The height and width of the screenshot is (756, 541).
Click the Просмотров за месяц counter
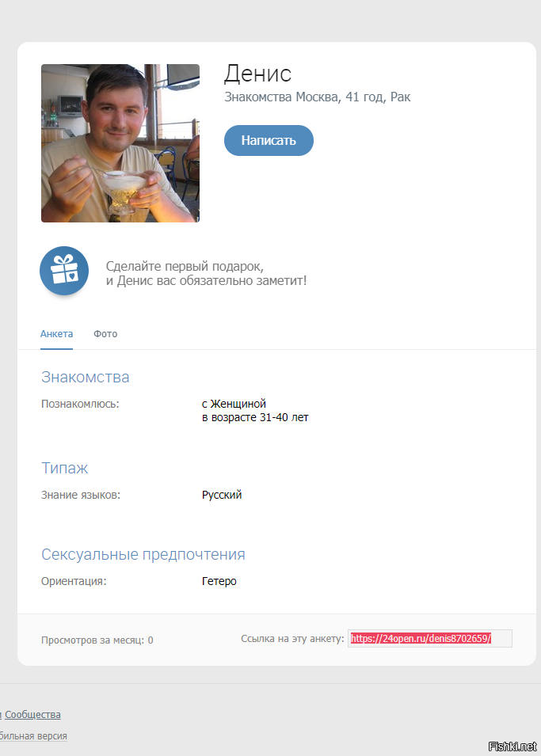(97, 640)
